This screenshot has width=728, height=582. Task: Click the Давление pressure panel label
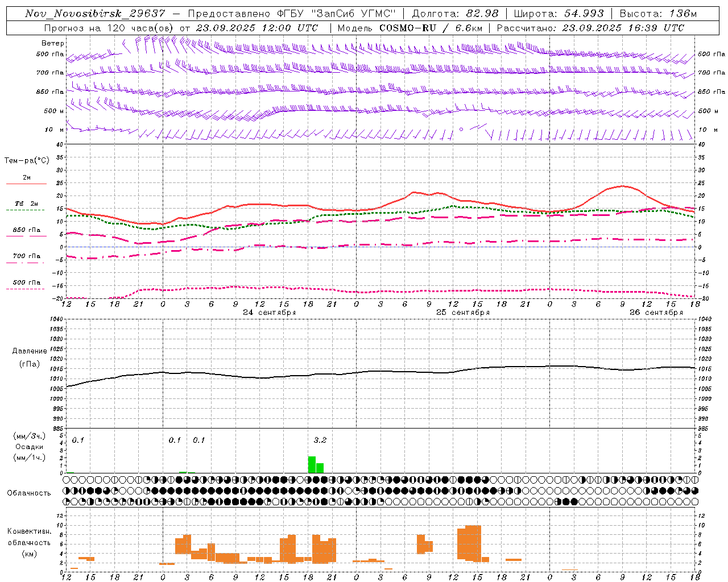point(30,351)
